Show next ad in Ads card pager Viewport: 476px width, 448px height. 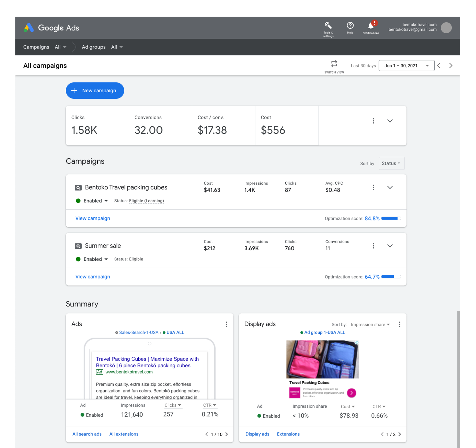pos(227,434)
